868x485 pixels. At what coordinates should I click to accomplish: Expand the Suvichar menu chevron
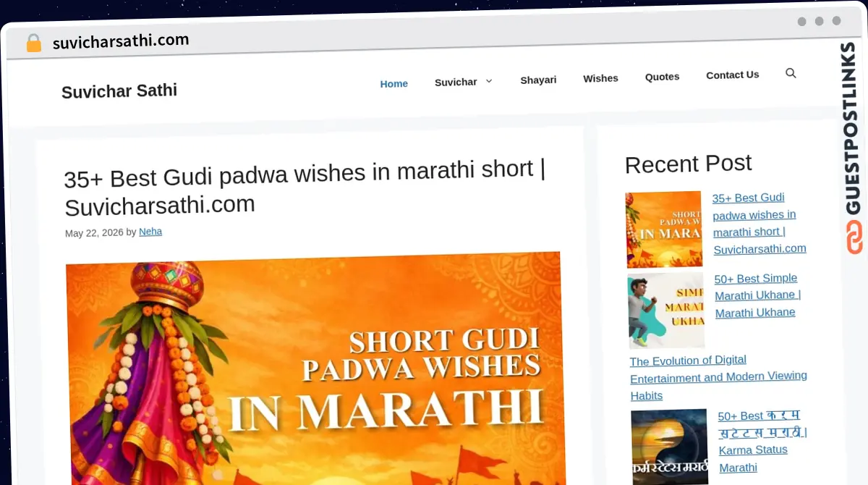[489, 81]
